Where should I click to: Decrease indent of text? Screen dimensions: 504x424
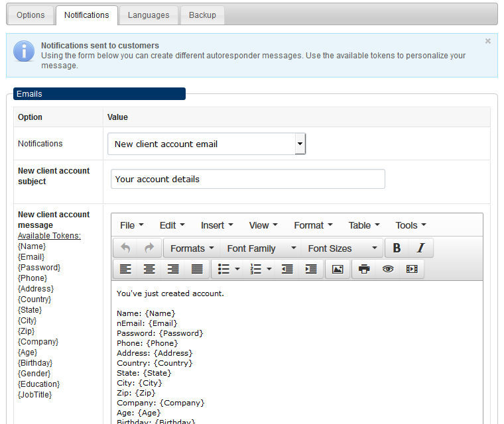tap(287, 269)
